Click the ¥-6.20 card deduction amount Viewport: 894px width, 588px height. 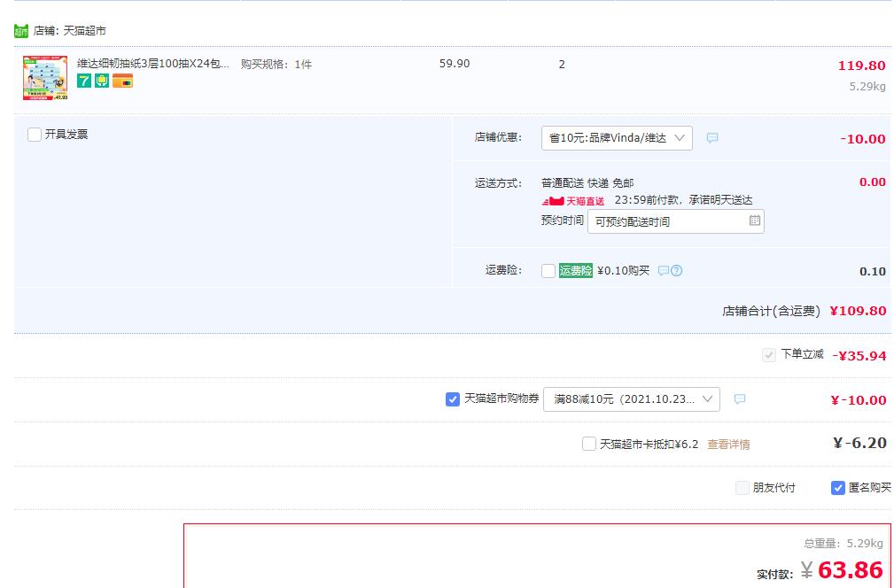[x=859, y=444]
